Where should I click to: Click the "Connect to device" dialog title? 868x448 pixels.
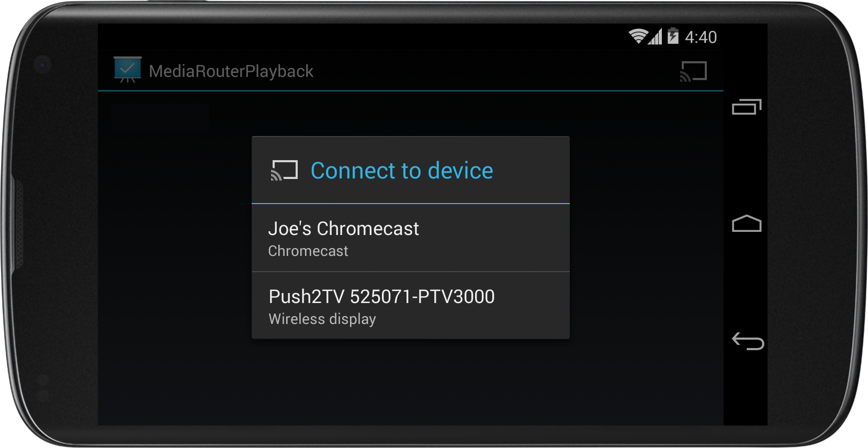point(401,171)
